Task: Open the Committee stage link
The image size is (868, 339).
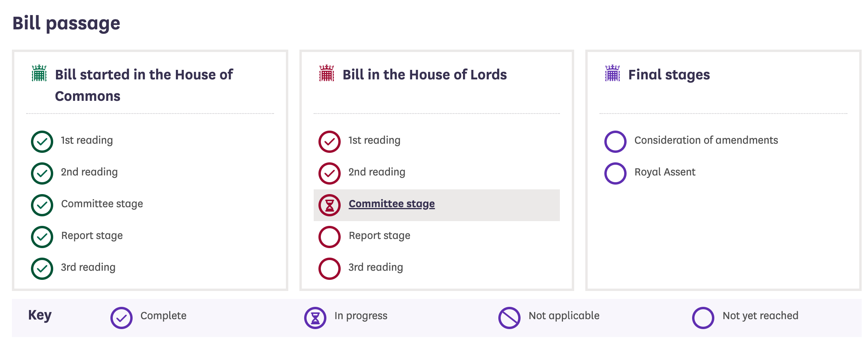Action: [x=392, y=204]
